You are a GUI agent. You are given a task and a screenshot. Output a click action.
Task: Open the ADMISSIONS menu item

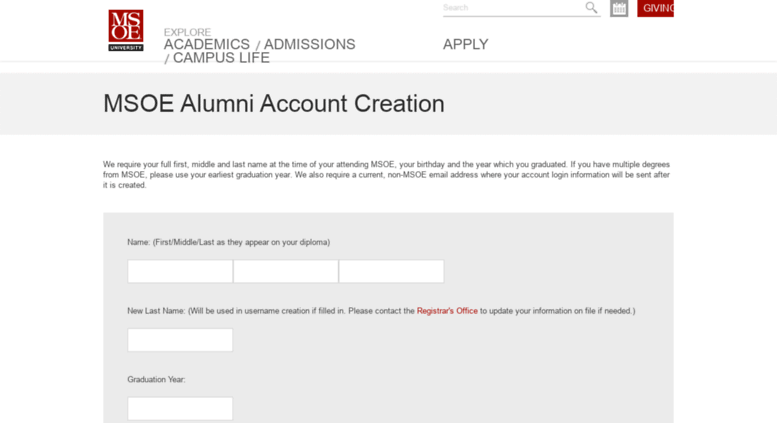click(x=309, y=44)
